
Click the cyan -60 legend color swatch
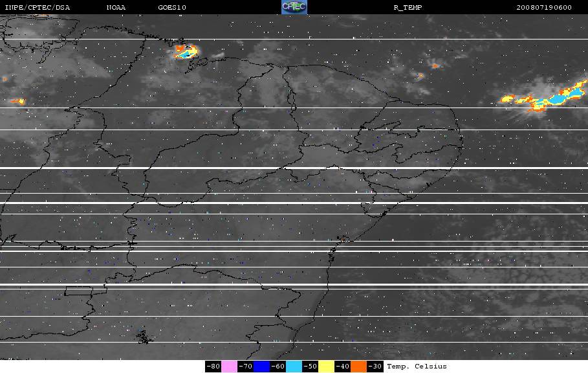coord(294,367)
